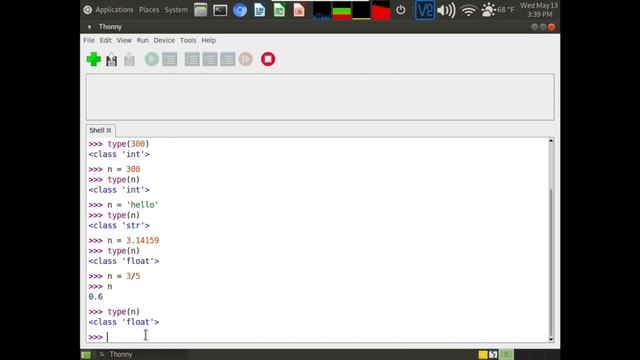Open the Edit menu
The image size is (640, 360).
pyautogui.click(x=105, y=40)
